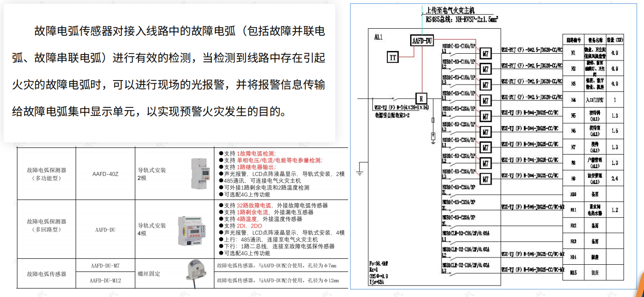Click the "导轨式安装 4模" cell
This screenshot has height=297, width=644.
point(152,230)
